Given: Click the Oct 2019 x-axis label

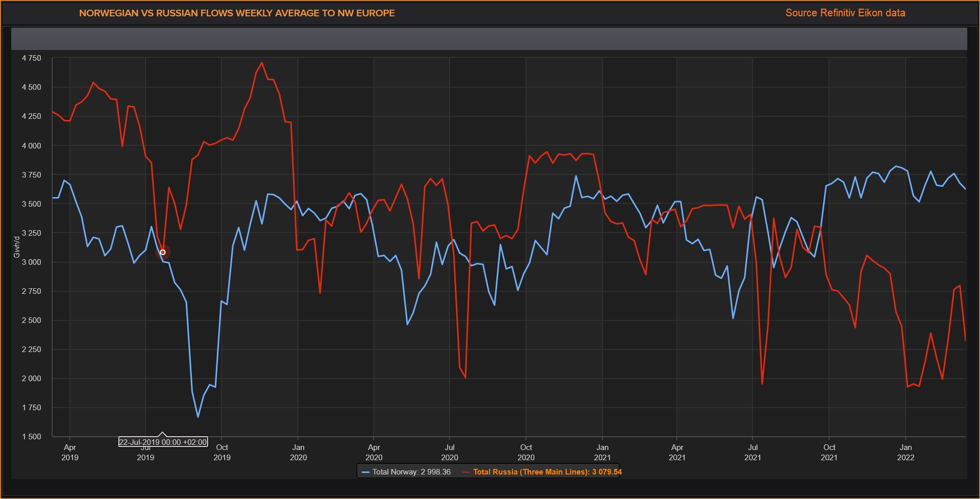Looking at the screenshot, I should coord(222,452).
